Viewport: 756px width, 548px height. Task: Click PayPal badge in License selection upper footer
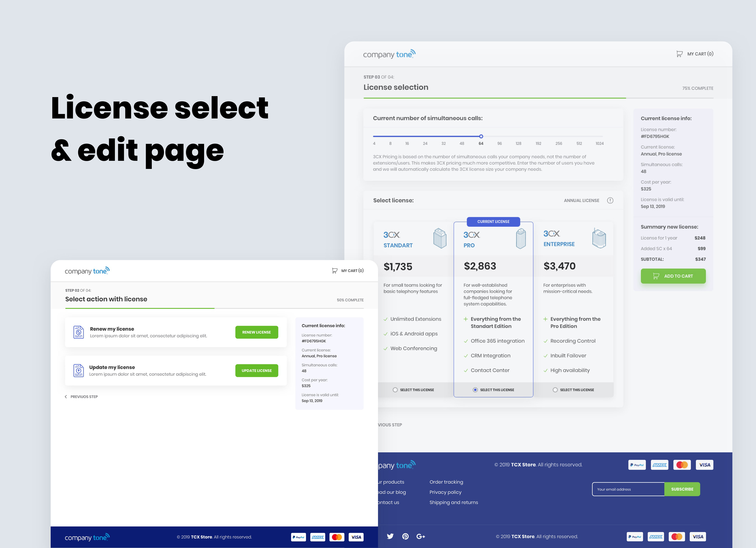pyautogui.click(x=637, y=465)
